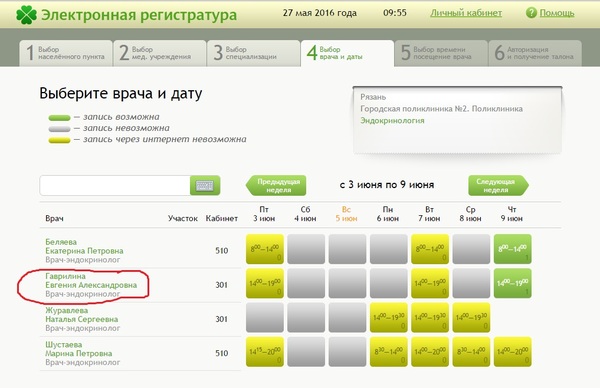Open doctor Журавлева Наталья Сергеевна

click(x=82, y=315)
